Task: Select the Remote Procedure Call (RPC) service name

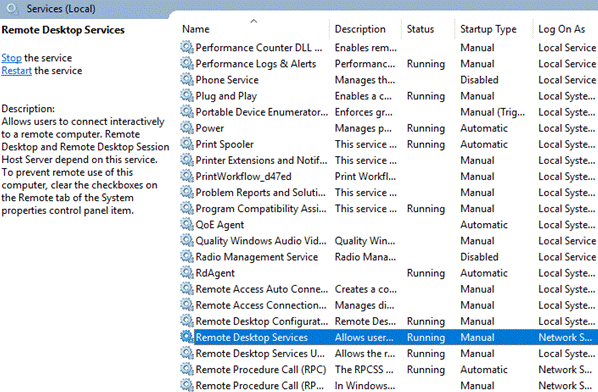Action: (260, 370)
